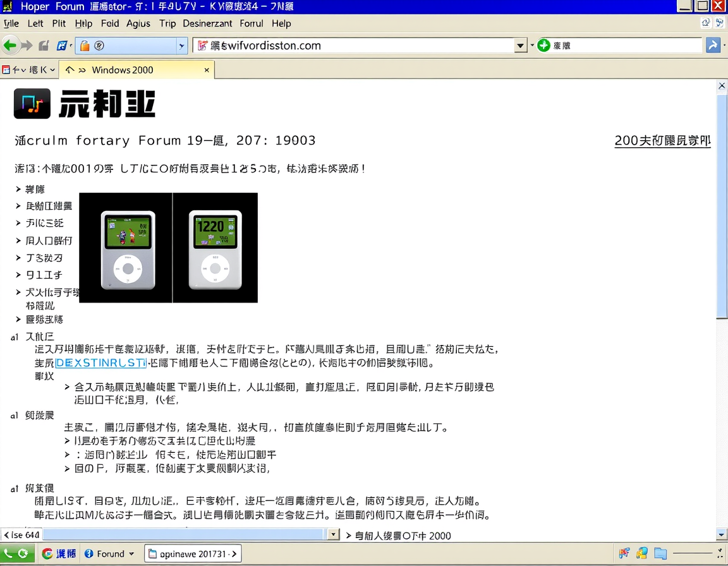This screenshot has width=728, height=566.
Task: Open the Hilp menu
Action: tap(83, 23)
